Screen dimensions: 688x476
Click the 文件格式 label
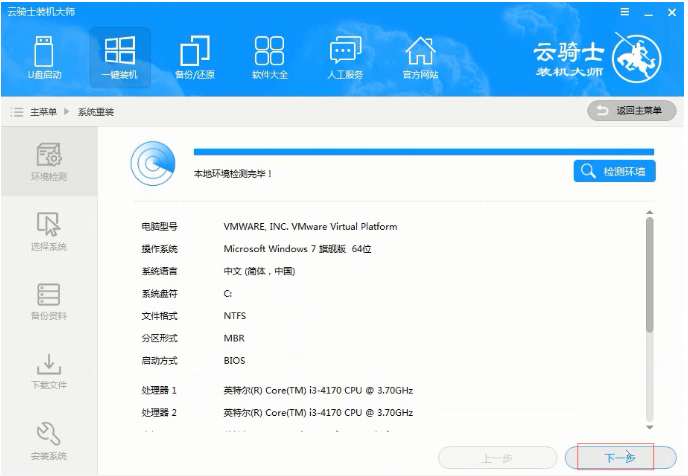tap(159, 316)
